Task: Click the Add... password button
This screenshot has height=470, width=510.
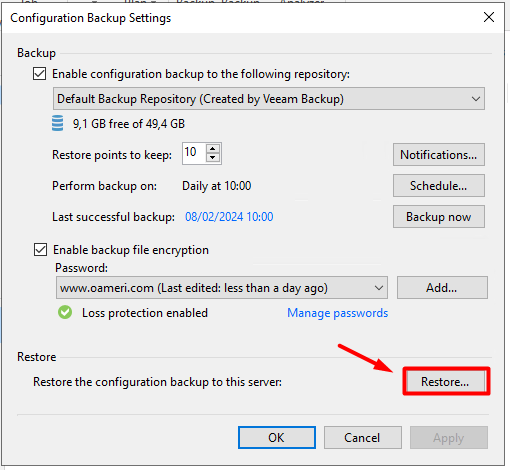Action: pos(442,287)
